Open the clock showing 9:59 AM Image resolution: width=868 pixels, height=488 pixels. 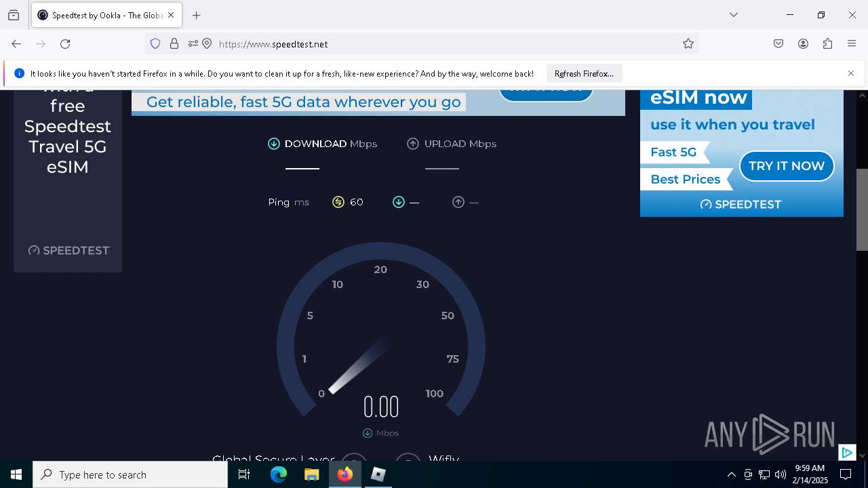(810, 474)
